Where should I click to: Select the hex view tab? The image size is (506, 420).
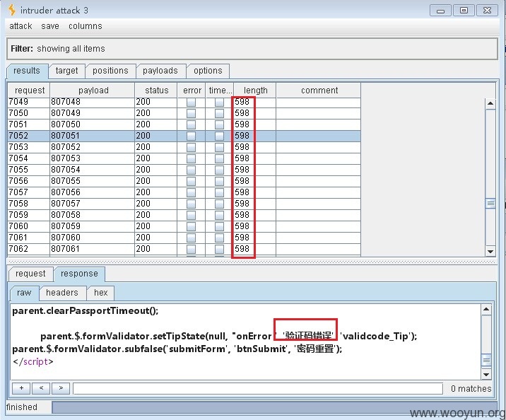point(100,293)
